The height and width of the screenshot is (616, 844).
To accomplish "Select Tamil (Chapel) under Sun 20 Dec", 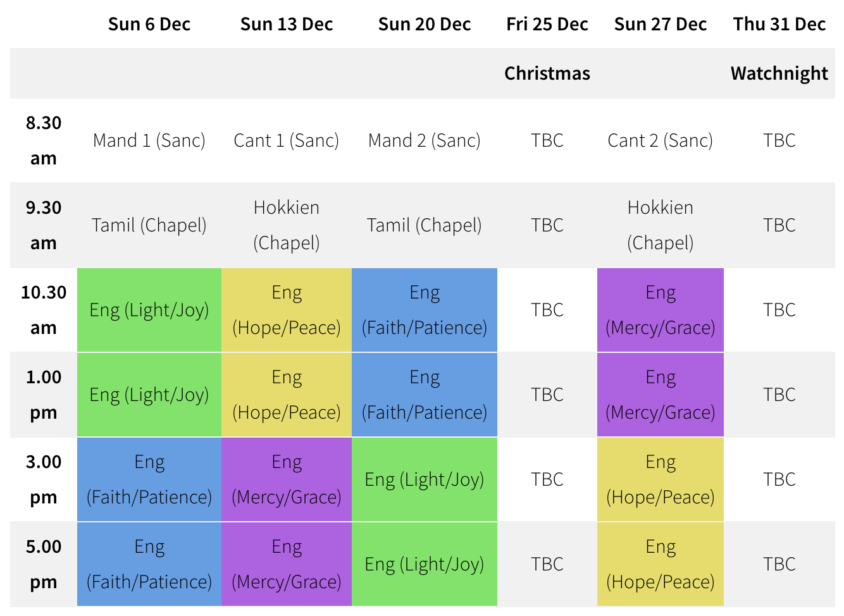I will pos(425,225).
